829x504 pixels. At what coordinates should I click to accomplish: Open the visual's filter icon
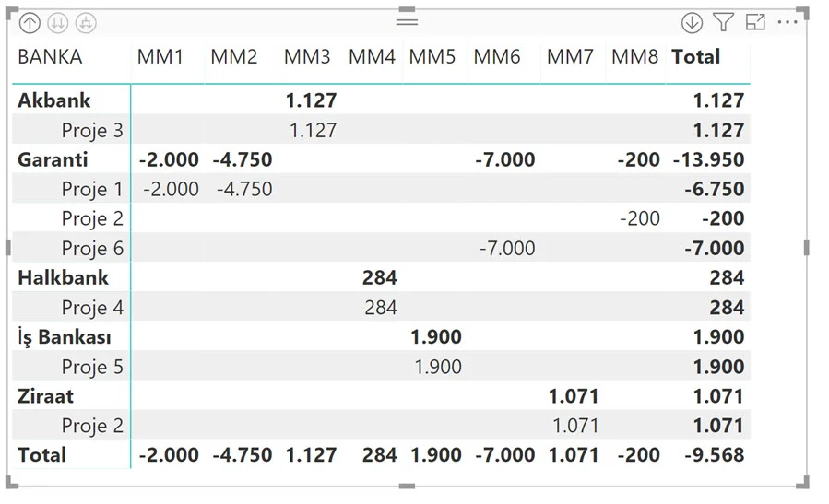coord(724,22)
